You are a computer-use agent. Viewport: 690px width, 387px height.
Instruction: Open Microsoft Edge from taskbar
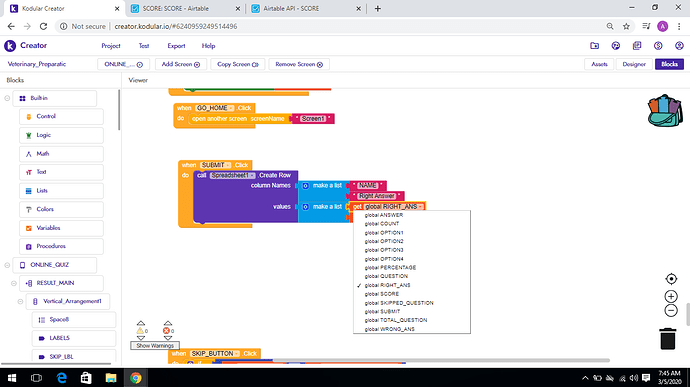[62, 378]
